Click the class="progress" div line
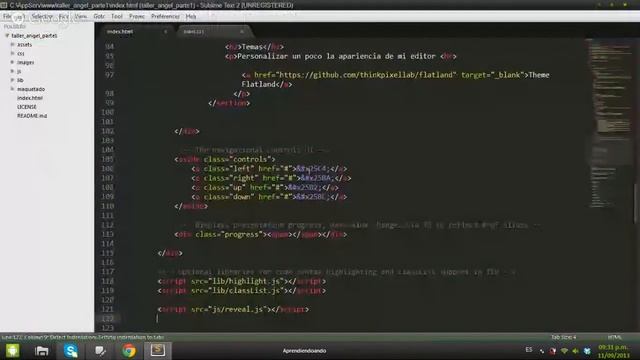 (261, 234)
